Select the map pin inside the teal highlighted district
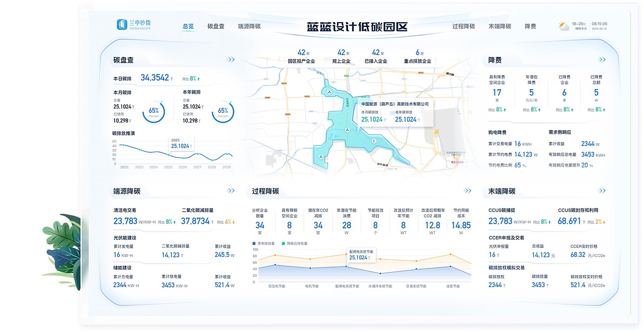 coord(373,141)
